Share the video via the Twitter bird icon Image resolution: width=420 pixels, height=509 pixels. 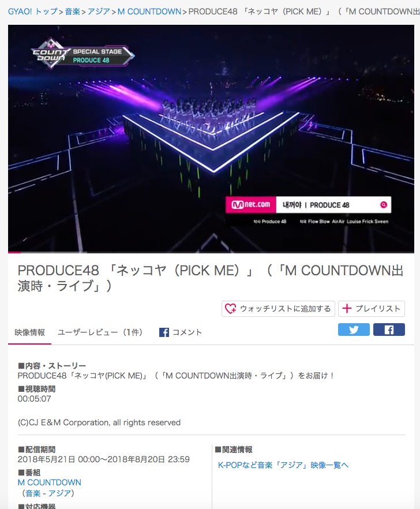tap(354, 330)
